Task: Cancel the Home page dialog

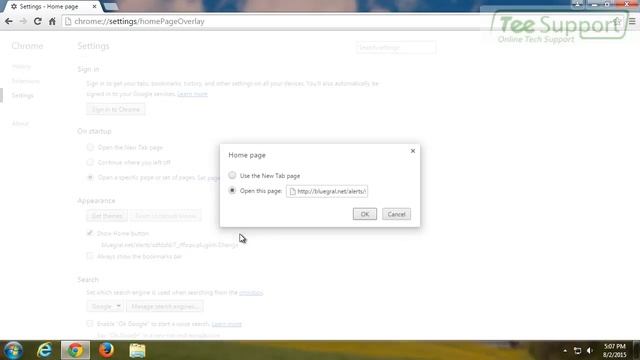Action: point(396,214)
